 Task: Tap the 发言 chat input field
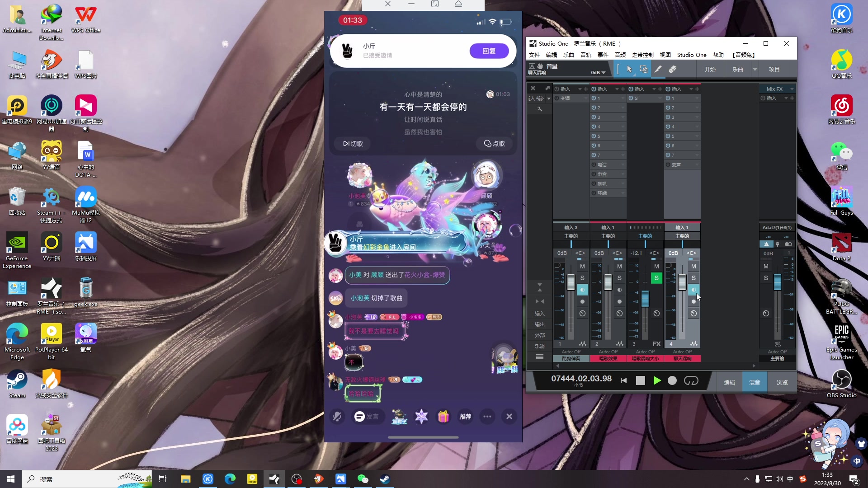pos(368,417)
